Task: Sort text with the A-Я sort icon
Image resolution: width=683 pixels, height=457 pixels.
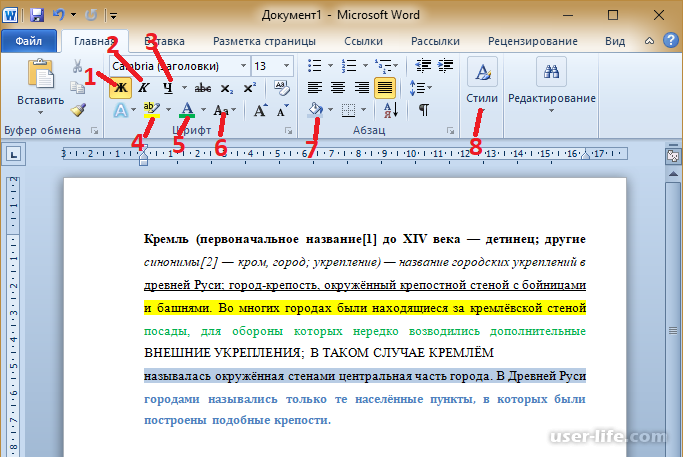Action: pyautogui.click(x=391, y=110)
